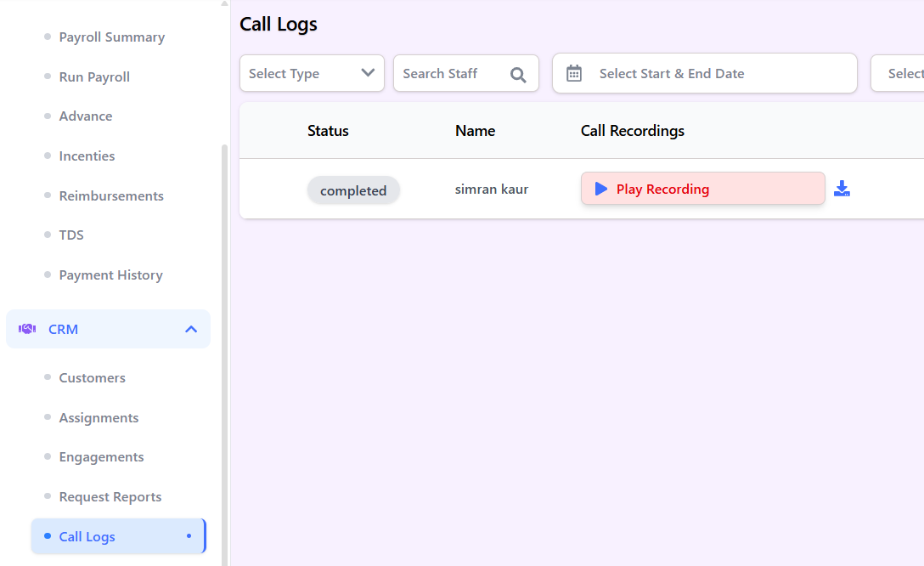This screenshot has width=924, height=566.
Task: Click the completed status badge
Action: click(353, 190)
